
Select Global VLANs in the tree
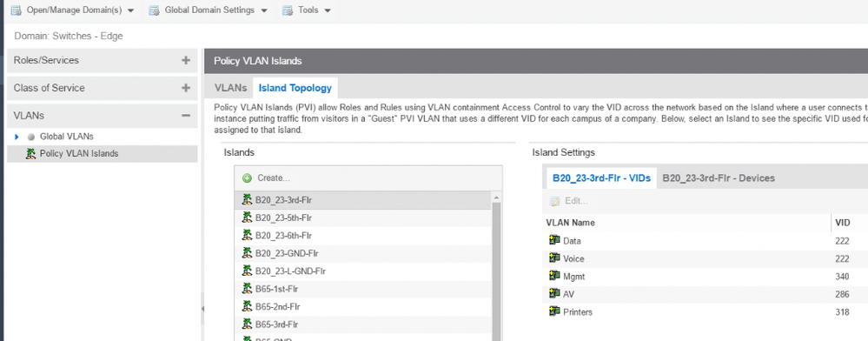(66, 137)
